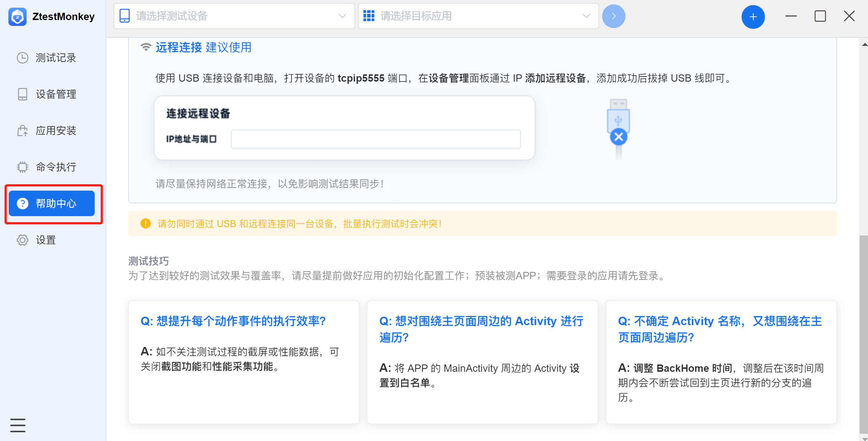Screen dimensions: 868x441
Task: Click the 测试技巧 heading
Action: coord(149,261)
